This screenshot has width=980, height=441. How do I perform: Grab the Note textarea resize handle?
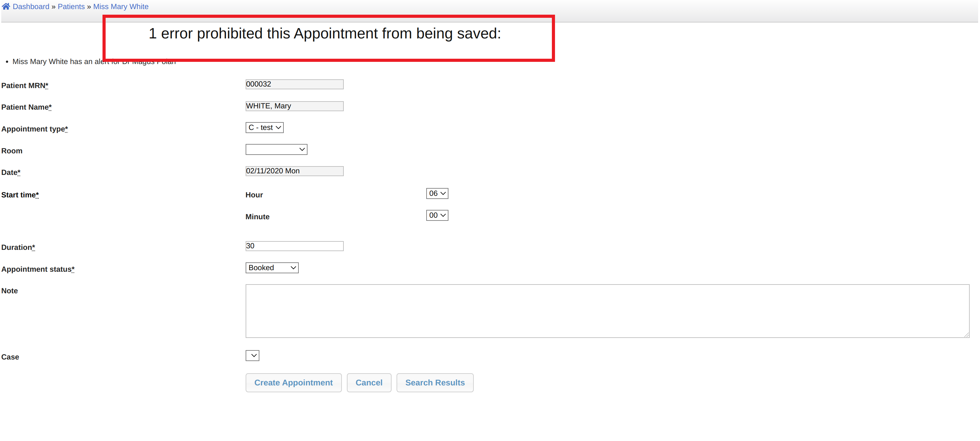tap(966, 335)
